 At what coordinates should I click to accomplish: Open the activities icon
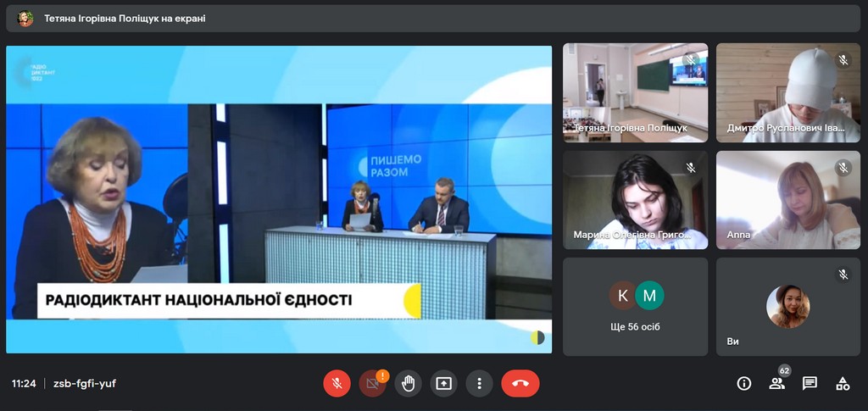[x=843, y=383]
